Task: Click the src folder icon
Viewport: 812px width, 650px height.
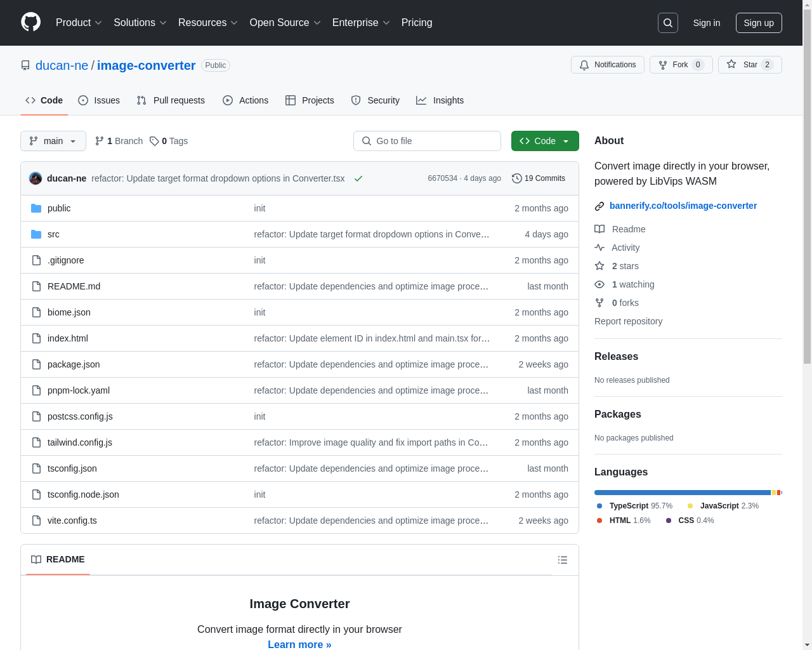Action: 36,234
